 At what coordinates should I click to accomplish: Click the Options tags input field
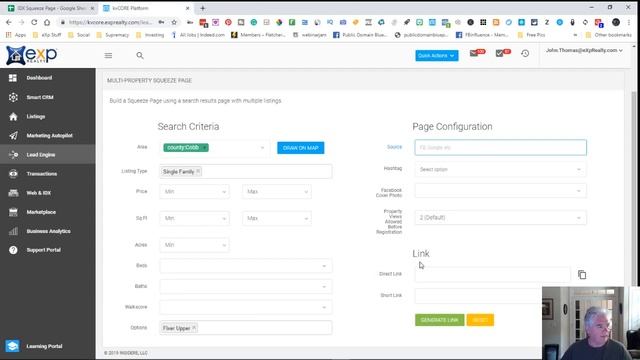click(x=246, y=328)
